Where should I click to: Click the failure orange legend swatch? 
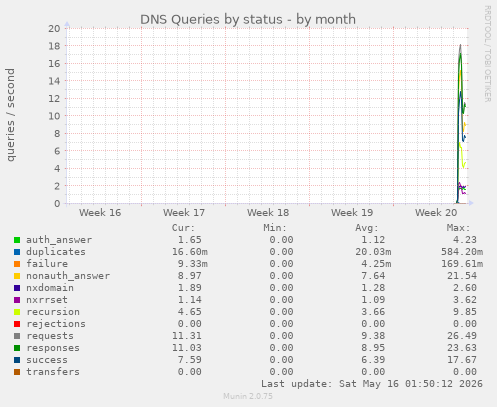17,264
